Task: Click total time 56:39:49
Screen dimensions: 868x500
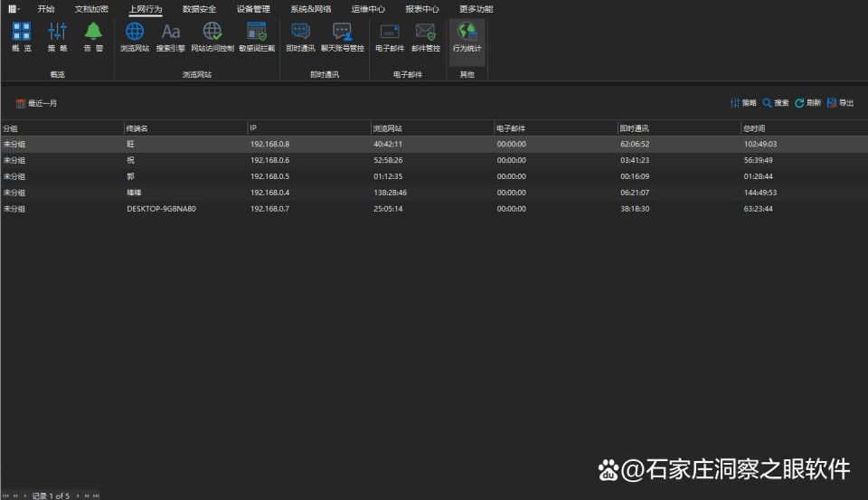Action: (x=759, y=160)
